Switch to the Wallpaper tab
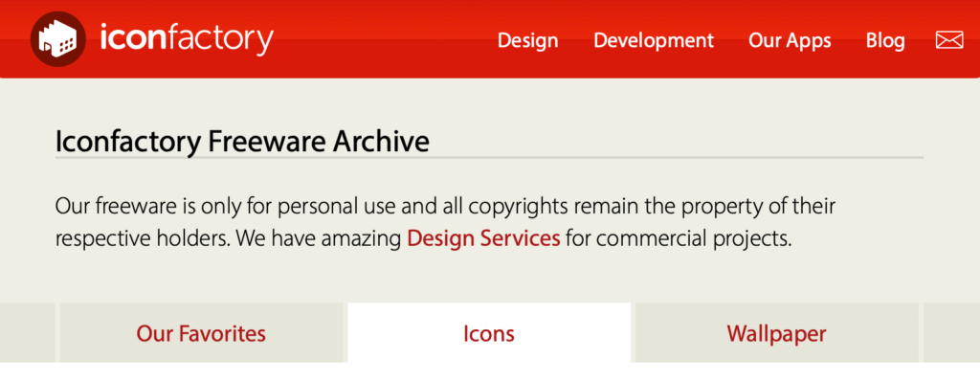This screenshot has height=381, width=980. point(777,333)
